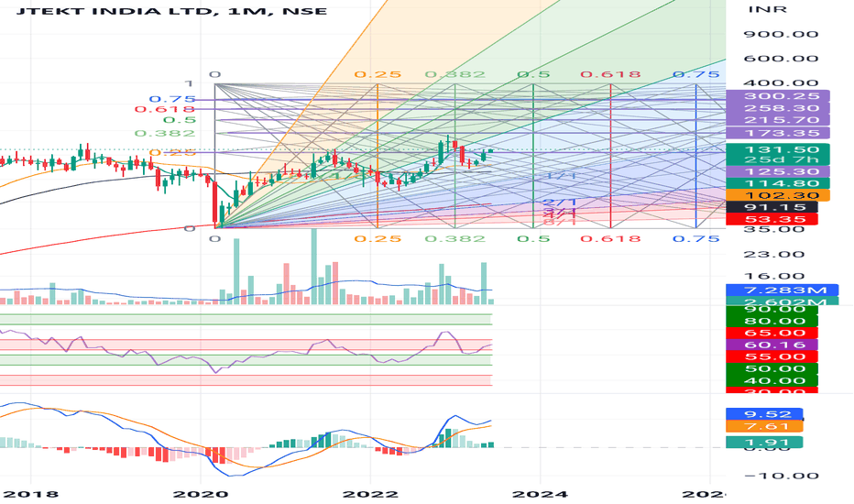The image size is (854, 504).
Task: Select the purple 258.30 price tag
Action: point(778,108)
